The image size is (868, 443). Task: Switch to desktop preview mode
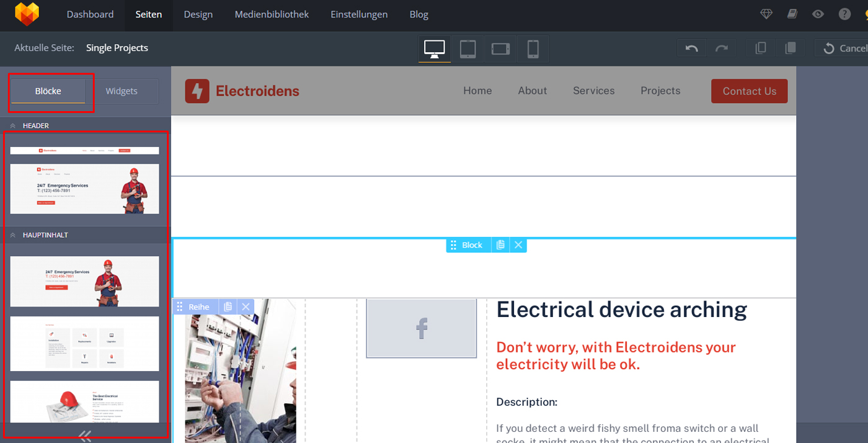pos(434,48)
